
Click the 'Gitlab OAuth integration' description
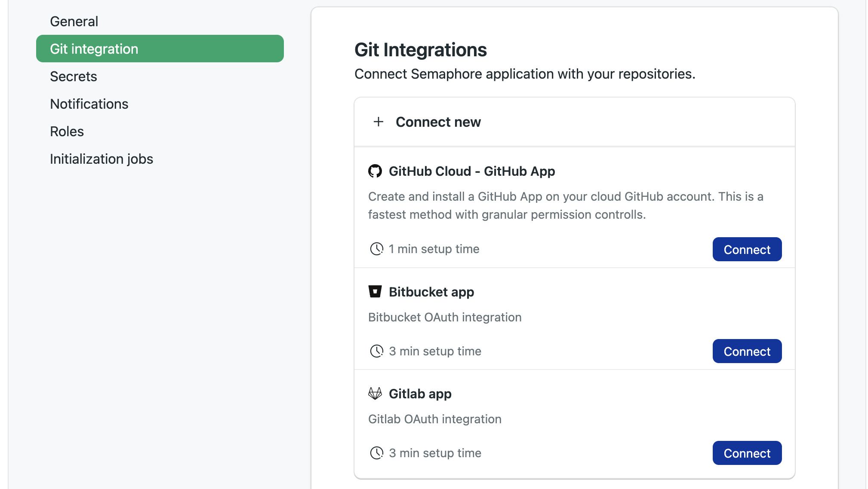(435, 419)
